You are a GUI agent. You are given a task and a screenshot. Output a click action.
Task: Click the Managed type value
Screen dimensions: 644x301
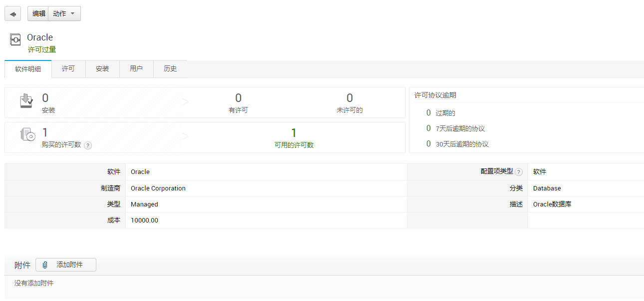[x=144, y=204]
